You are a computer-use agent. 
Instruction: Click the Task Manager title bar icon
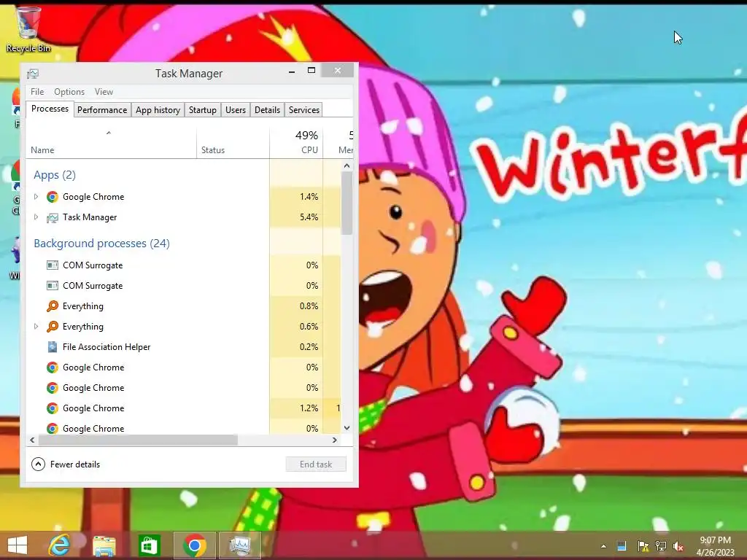coord(33,74)
